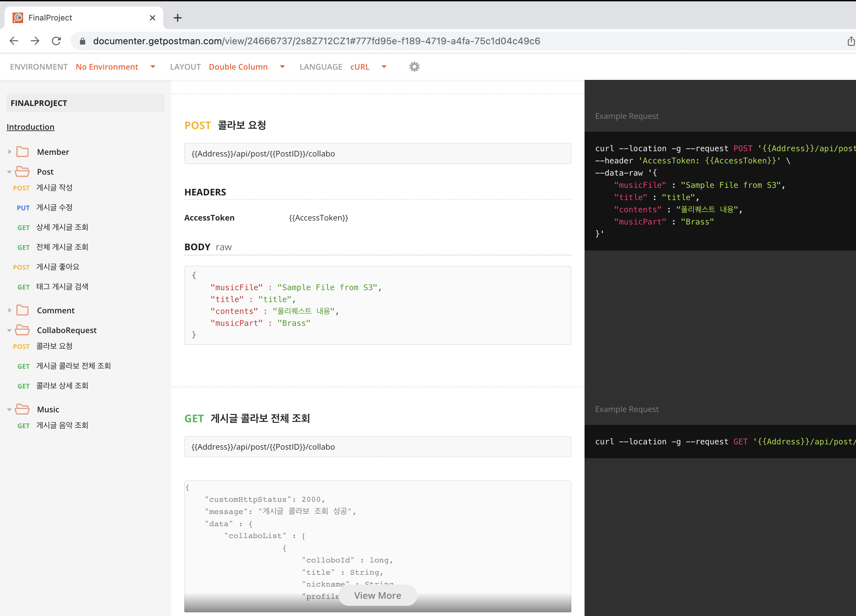Open the Double Column layout dropdown
This screenshot has width=856, height=616.
[x=246, y=67]
